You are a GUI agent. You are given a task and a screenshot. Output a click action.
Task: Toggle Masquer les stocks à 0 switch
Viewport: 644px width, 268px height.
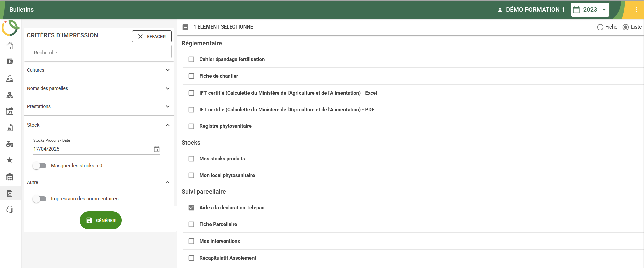coord(40,166)
